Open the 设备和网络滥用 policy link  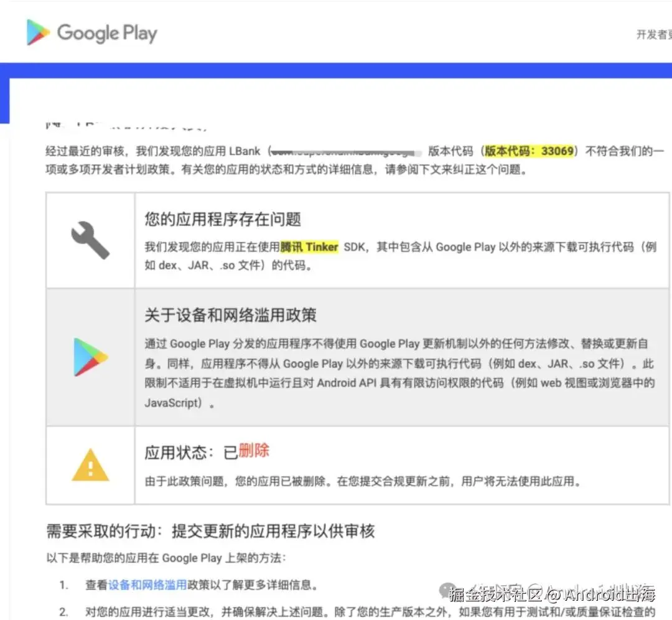tap(147, 585)
